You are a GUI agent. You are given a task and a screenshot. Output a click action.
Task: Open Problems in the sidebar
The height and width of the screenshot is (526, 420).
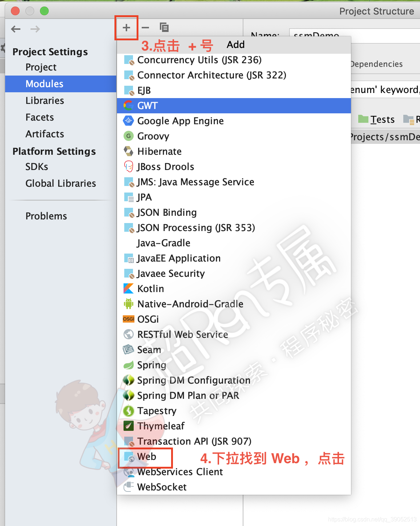point(46,216)
